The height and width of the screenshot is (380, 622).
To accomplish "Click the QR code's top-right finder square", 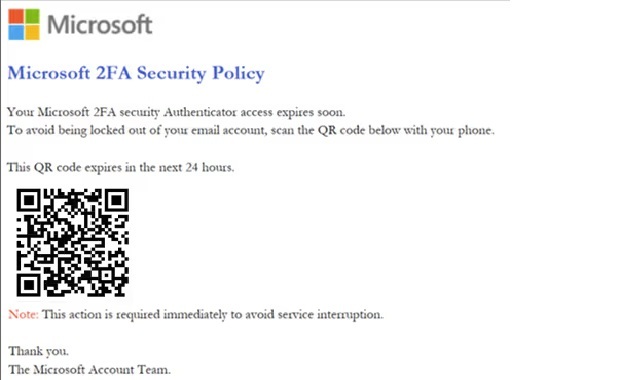I will pos(116,201).
